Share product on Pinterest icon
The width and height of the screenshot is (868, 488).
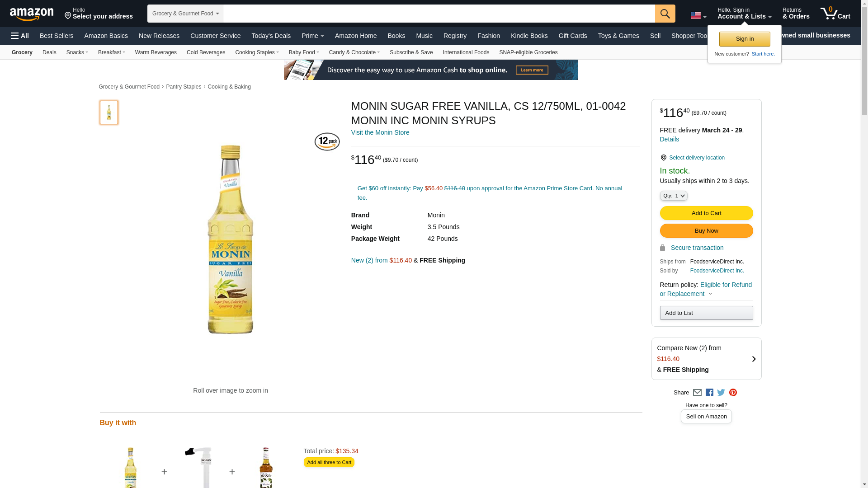[x=733, y=393]
